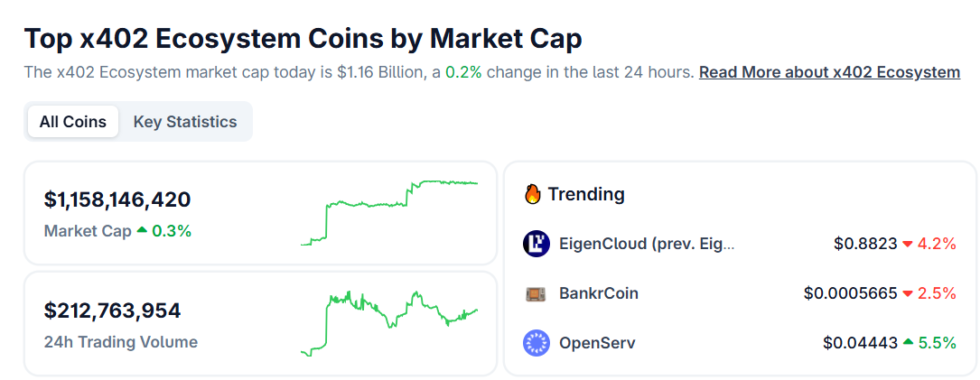The width and height of the screenshot is (980, 380).
Task: Open the EigenCloud trending coin name
Action: pyautogui.click(x=647, y=244)
